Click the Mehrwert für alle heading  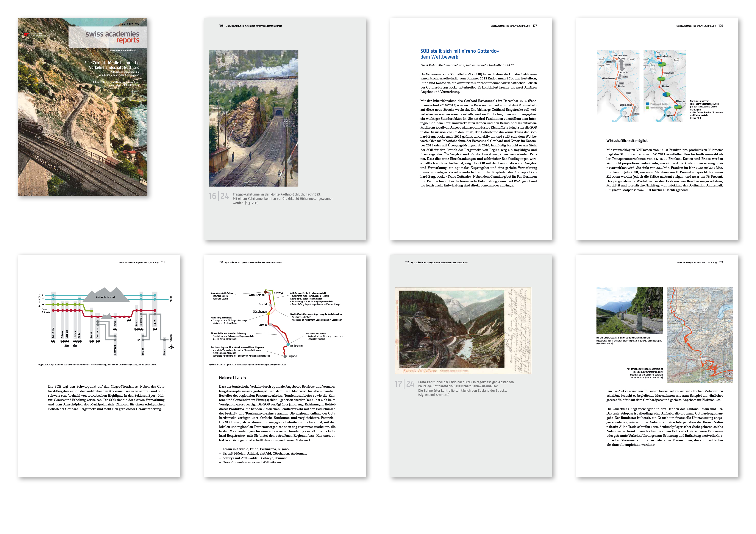pyautogui.click(x=233, y=378)
